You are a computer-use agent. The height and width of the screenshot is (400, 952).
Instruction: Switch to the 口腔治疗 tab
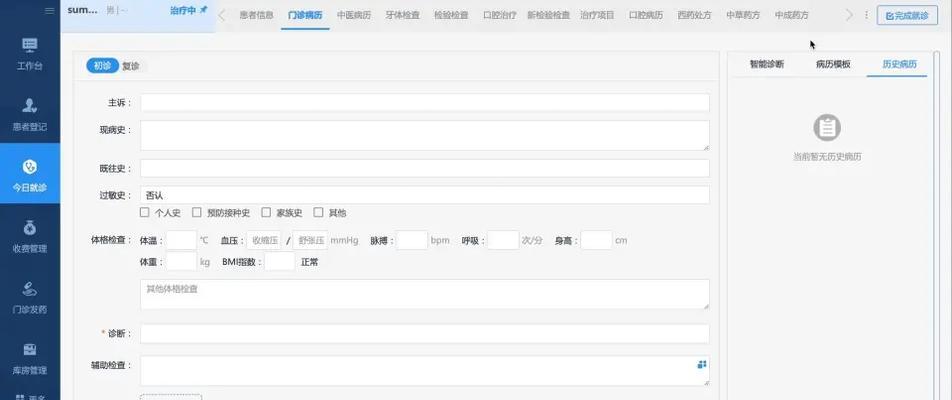[x=500, y=16]
